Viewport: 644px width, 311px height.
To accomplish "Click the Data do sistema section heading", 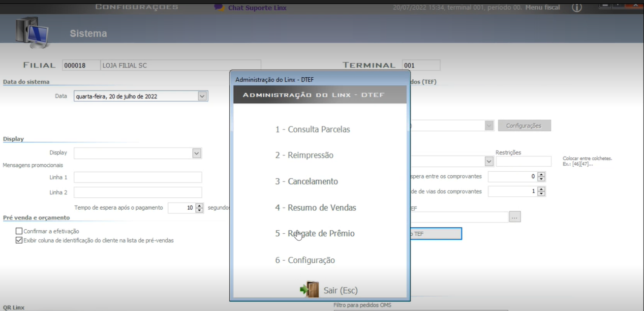I will [x=26, y=82].
